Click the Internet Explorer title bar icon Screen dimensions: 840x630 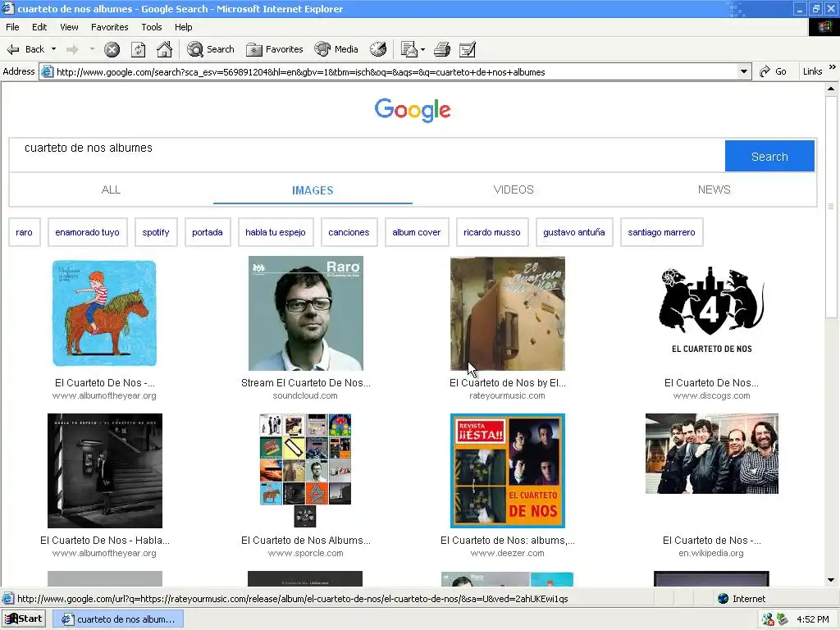[7, 8]
